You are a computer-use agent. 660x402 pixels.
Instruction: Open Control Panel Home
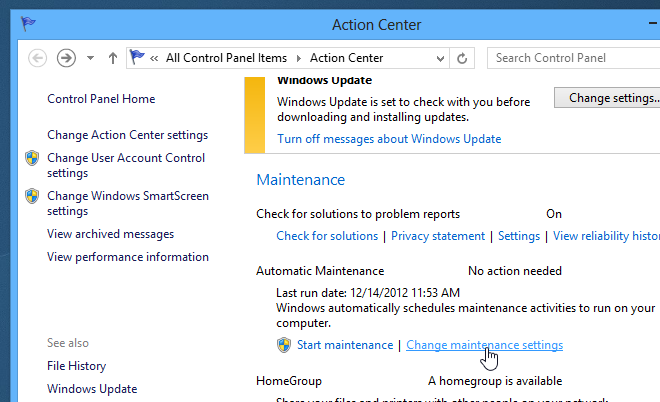click(x=101, y=99)
